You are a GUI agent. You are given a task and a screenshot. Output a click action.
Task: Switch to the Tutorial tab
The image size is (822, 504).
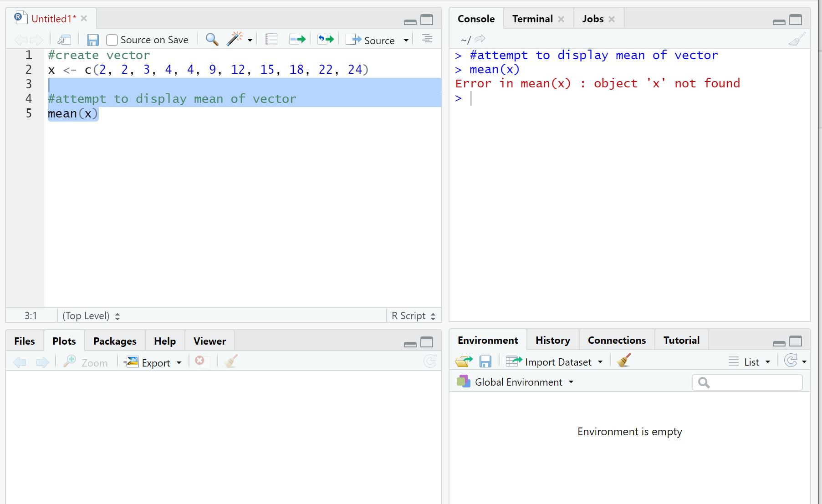[x=681, y=340]
